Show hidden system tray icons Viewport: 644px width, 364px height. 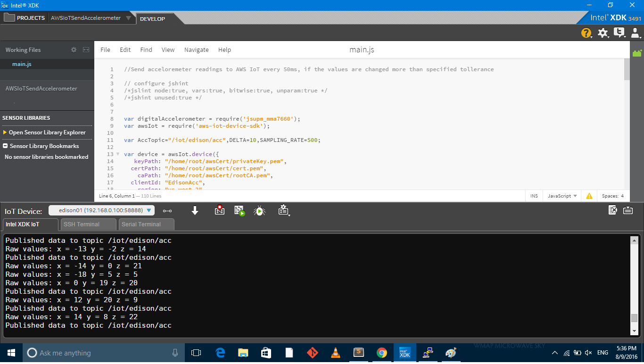coord(555,353)
